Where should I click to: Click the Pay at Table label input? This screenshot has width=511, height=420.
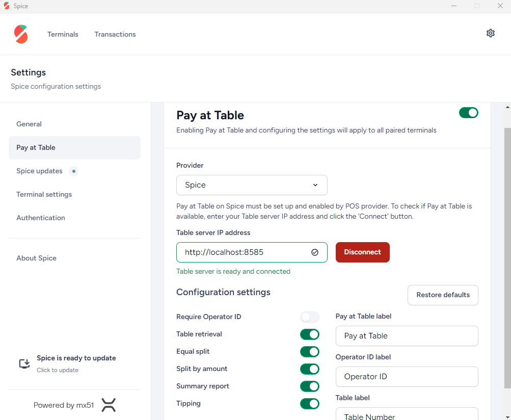point(407,336)
